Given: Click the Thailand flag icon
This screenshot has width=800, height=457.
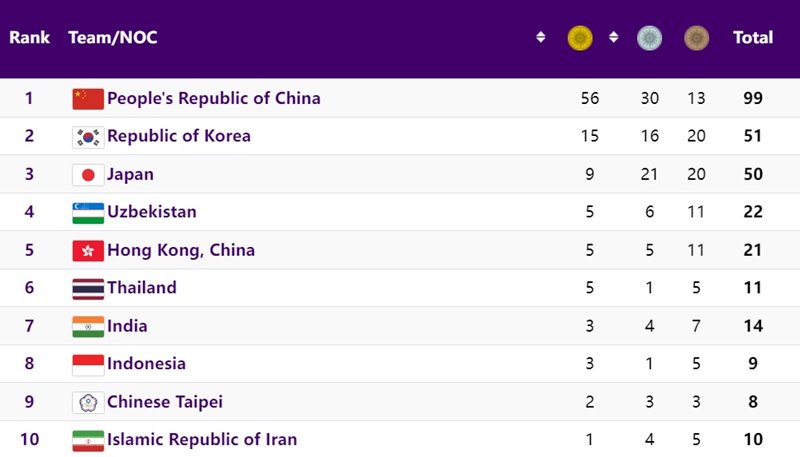Looking at the screenshot, I should pos(88,288).
